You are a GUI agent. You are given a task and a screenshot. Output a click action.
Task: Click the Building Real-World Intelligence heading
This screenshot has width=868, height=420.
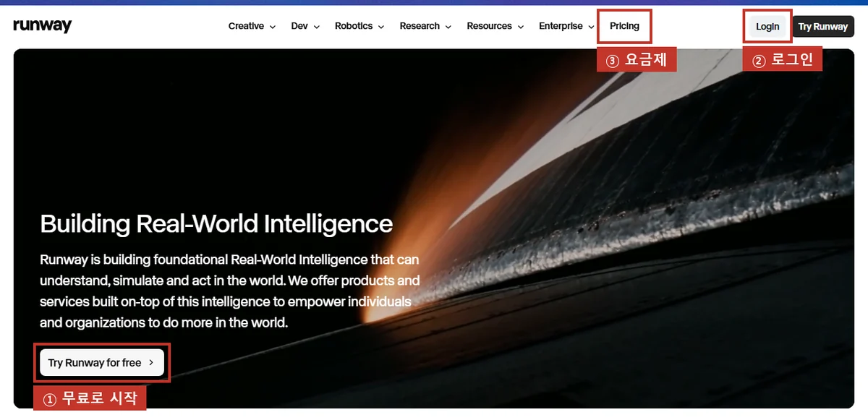coord(216,223)
